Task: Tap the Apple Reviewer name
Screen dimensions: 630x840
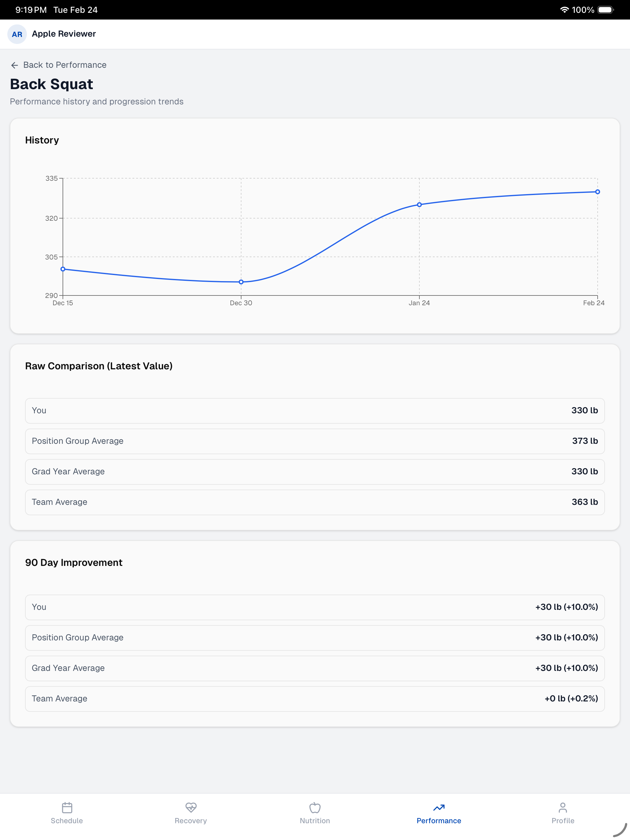Action: [64, 34]
